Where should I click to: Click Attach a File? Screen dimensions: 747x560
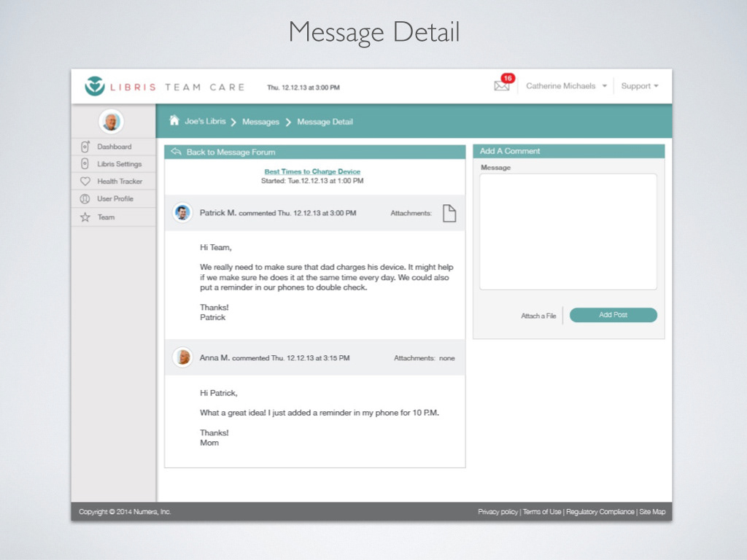pos(538,316)
